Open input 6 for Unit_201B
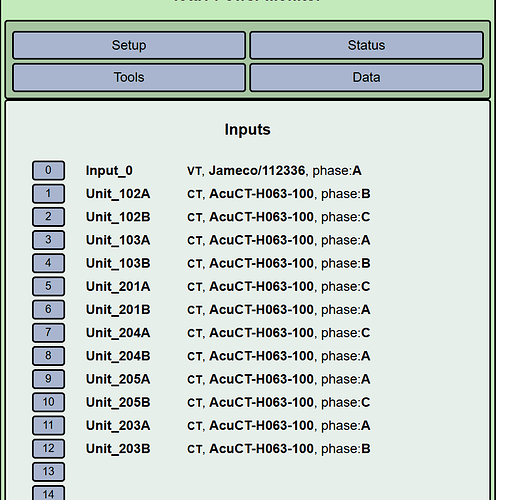This screenshot has width=512, height=500. click(x=48, y=309)
